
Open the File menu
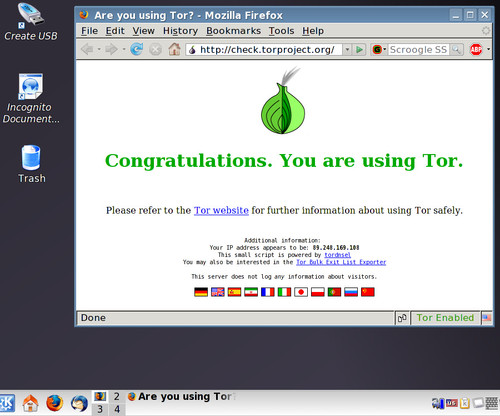pyautogui.click(x=89, y=31)
